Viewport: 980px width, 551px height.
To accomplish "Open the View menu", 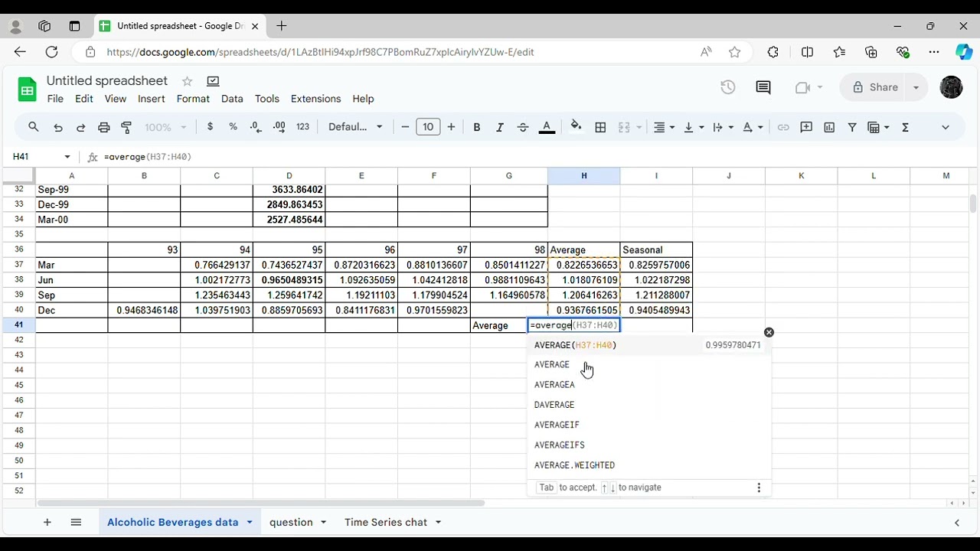I will pyautogui.click(x=116, y=99).
